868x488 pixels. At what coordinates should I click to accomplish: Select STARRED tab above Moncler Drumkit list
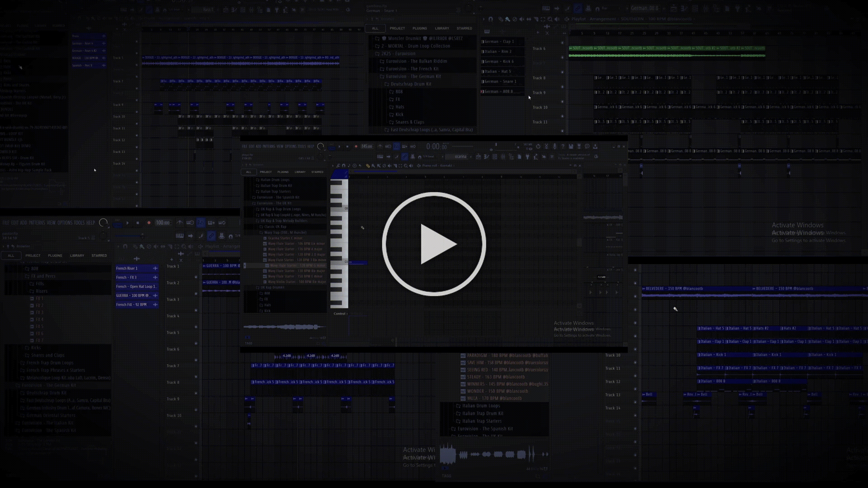(464, 28)
